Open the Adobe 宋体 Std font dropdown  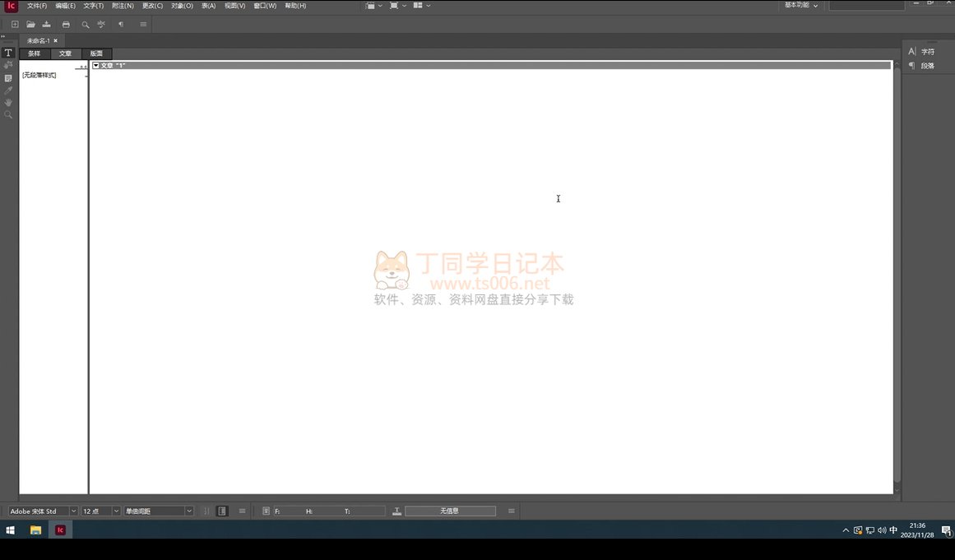[73, 511]
